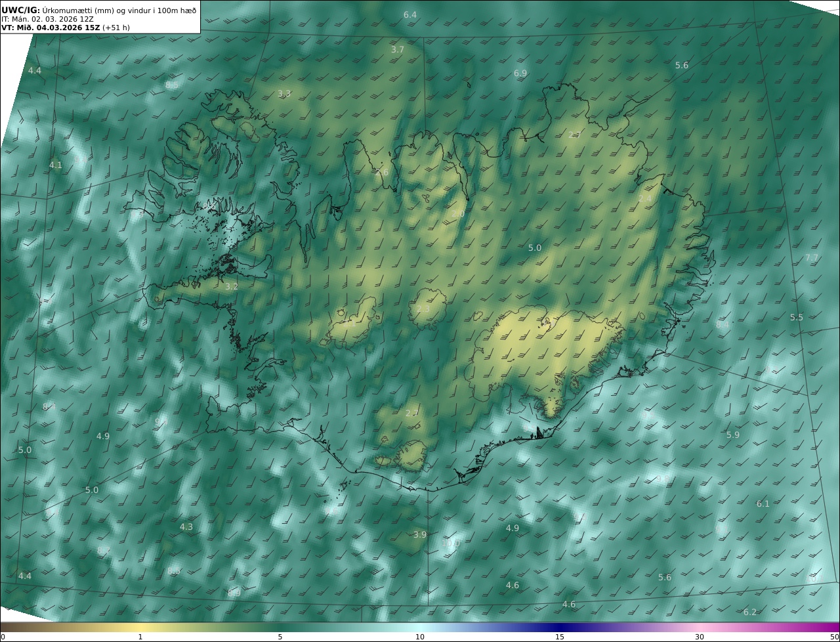Click the 6.1 value on the map
This screenshot has width=840, height=642.
click(x=763, y=503)
